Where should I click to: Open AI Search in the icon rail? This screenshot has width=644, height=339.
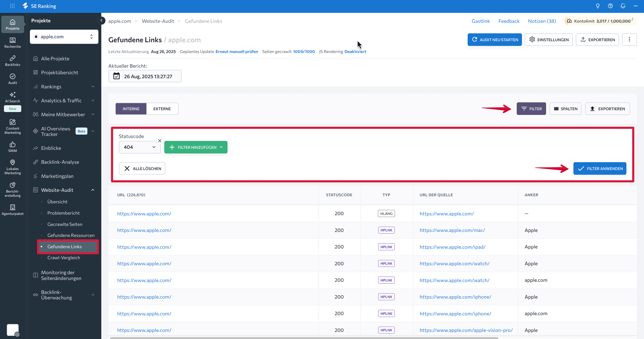click(13, 97)
